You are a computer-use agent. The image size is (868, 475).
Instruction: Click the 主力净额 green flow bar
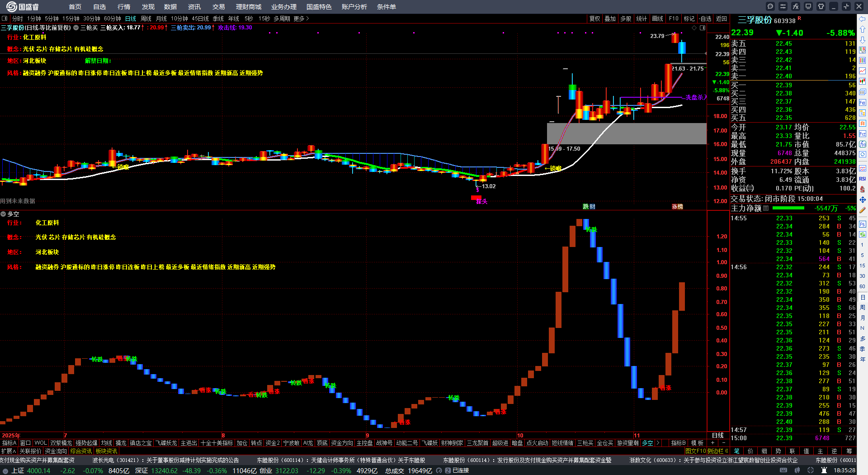coord(788,208)
